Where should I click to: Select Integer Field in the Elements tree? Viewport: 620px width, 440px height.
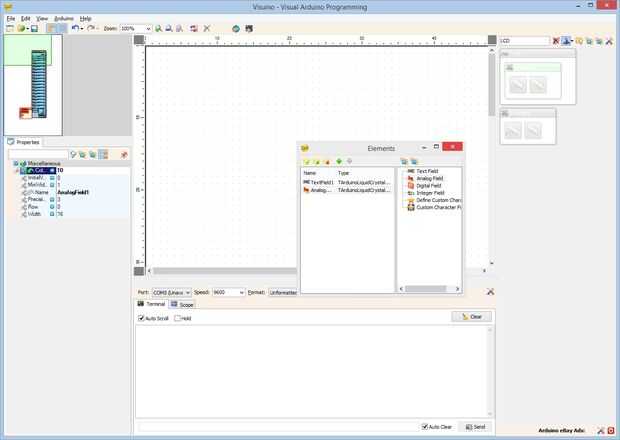[430, 193]
